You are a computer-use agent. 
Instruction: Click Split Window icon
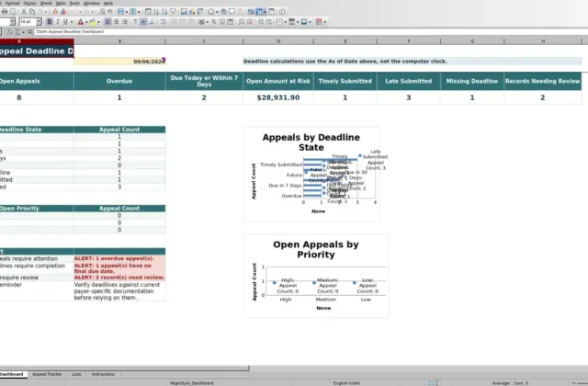(x=272, y=12)
